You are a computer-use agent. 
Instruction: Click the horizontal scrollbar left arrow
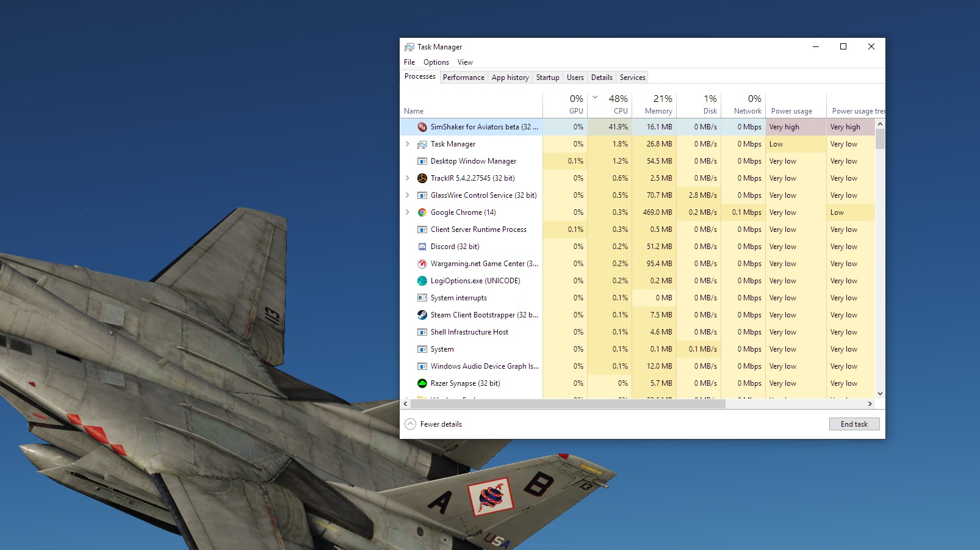405,404
